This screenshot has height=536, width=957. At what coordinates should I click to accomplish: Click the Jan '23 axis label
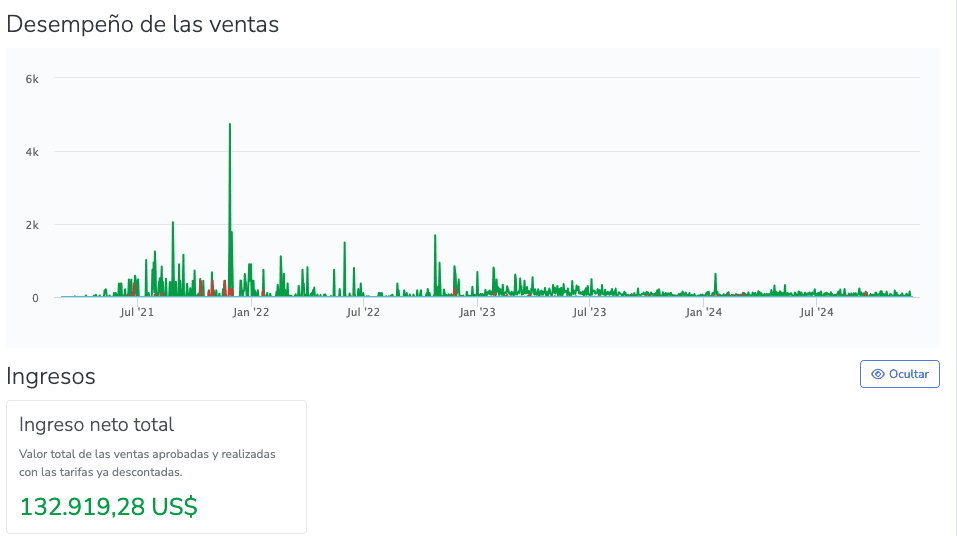point(477,312)
